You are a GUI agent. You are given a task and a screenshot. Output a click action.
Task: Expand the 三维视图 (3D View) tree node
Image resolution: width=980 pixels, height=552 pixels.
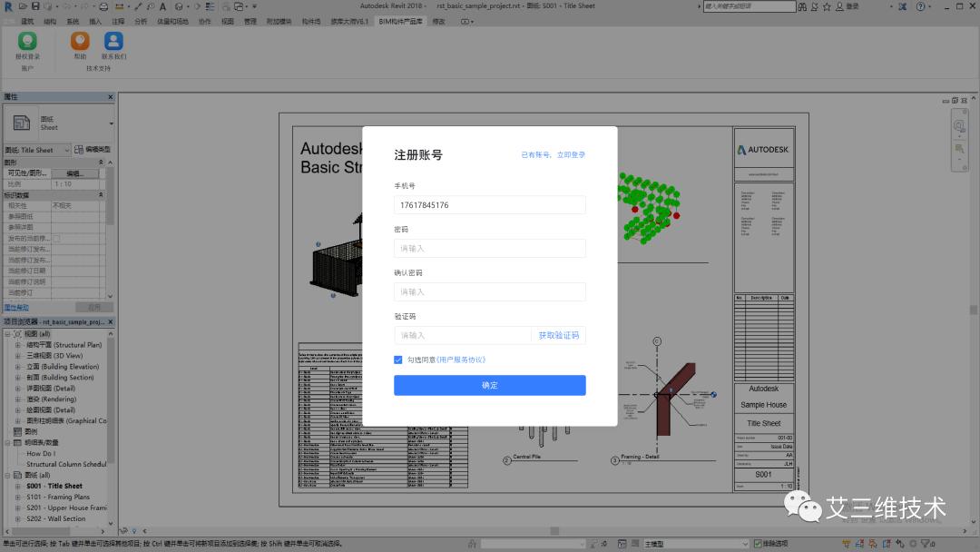click(17, 356)
